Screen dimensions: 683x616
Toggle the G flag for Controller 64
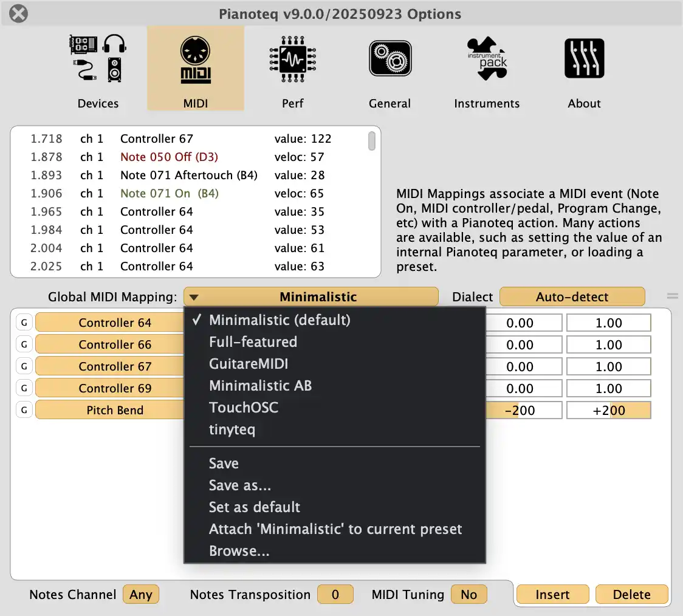pyautogui.click(x=24, y=323)
